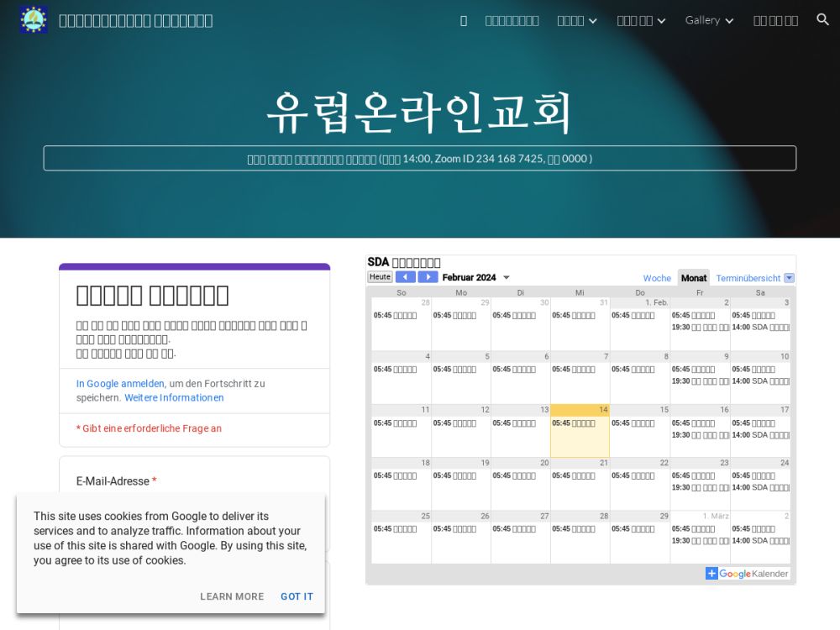The height and width of the screenshot is (630, 840).
Task: Expand the Gallery menu dropdown
Action: 709,20
